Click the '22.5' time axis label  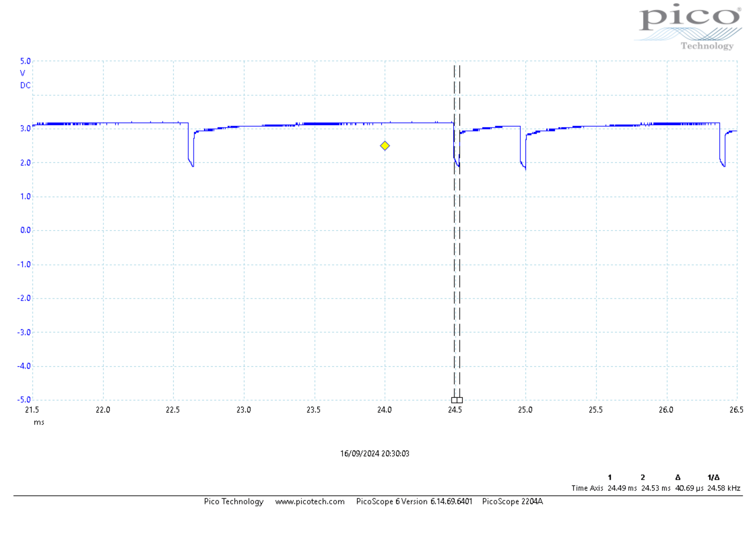173,410
